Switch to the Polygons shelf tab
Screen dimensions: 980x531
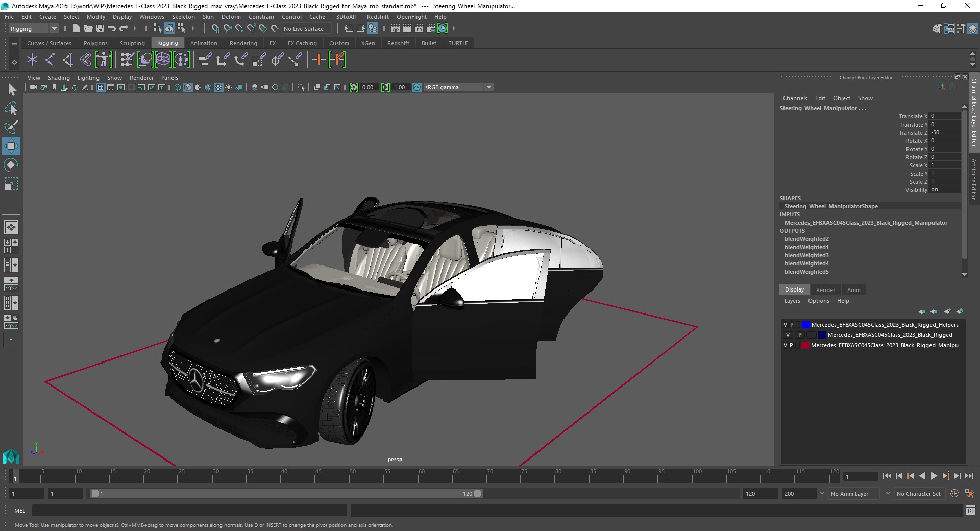(x=95, y=43)
